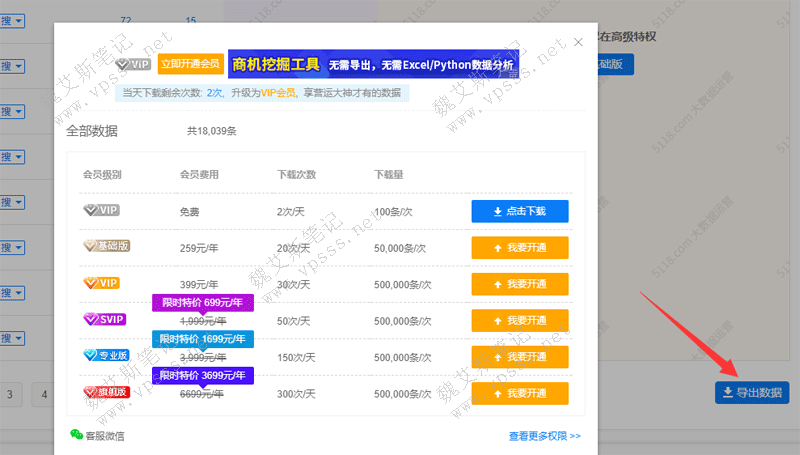Go to page 4 in pagination
This screenshot has width=800, height=455.
(x=45, y=393)
